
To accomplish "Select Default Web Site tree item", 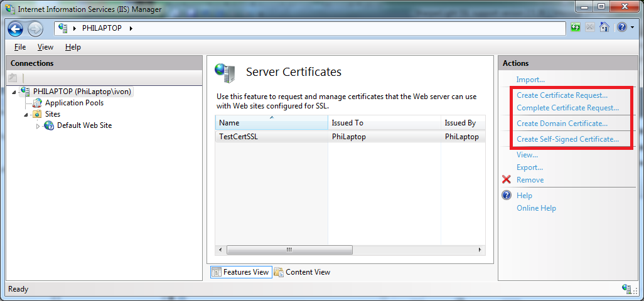I will click(84, 125).
